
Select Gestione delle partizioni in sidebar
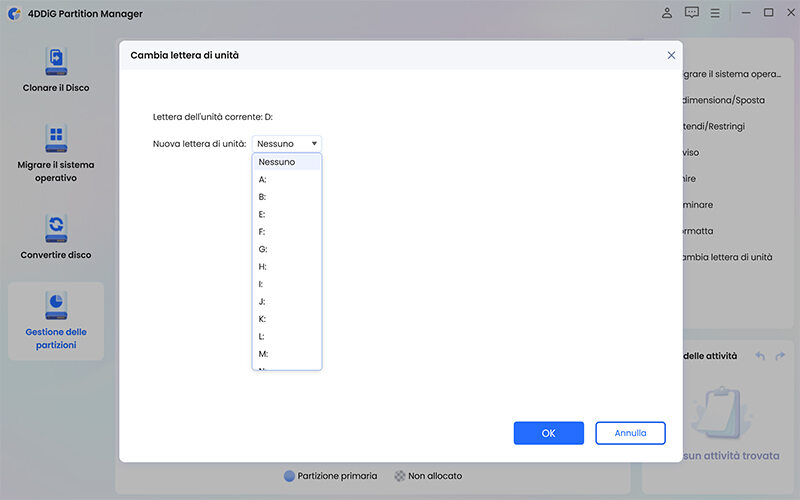click(56, 321)
